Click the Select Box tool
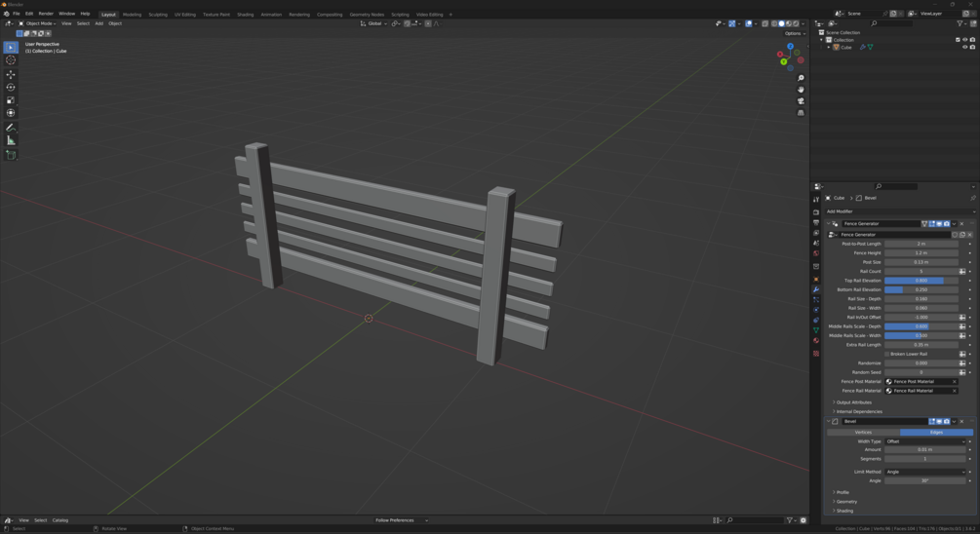980x534 pixels. pos(11,47)
